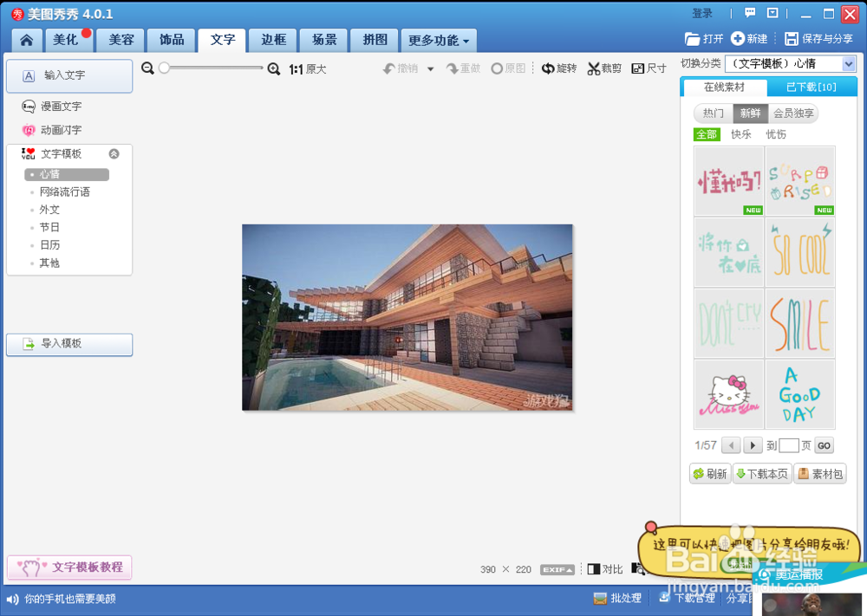Set zoom to 1:1 原大

tap(308, 69)
